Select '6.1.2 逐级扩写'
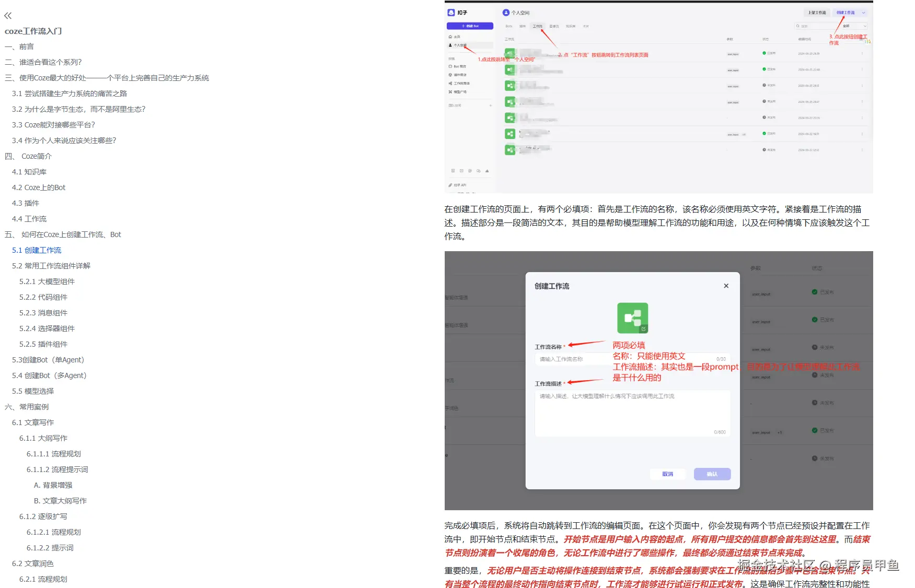This screenshot has height=588, width=915. (x=43, y=516)
